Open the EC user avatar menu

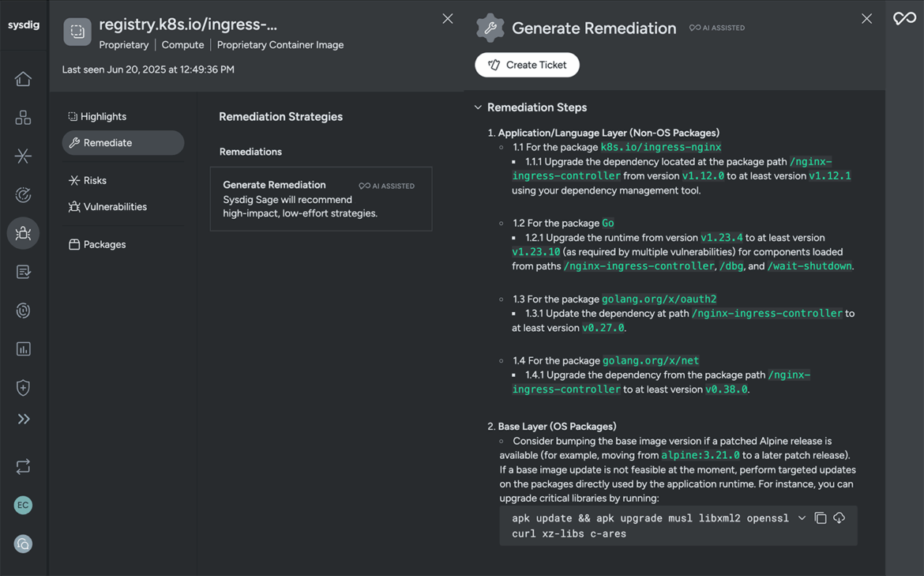(23, 505)
